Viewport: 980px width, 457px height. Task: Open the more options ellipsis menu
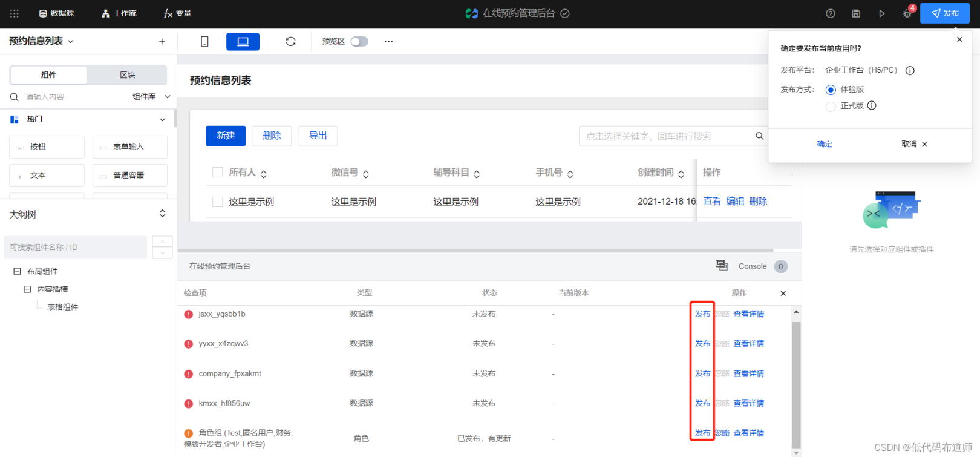389,41
